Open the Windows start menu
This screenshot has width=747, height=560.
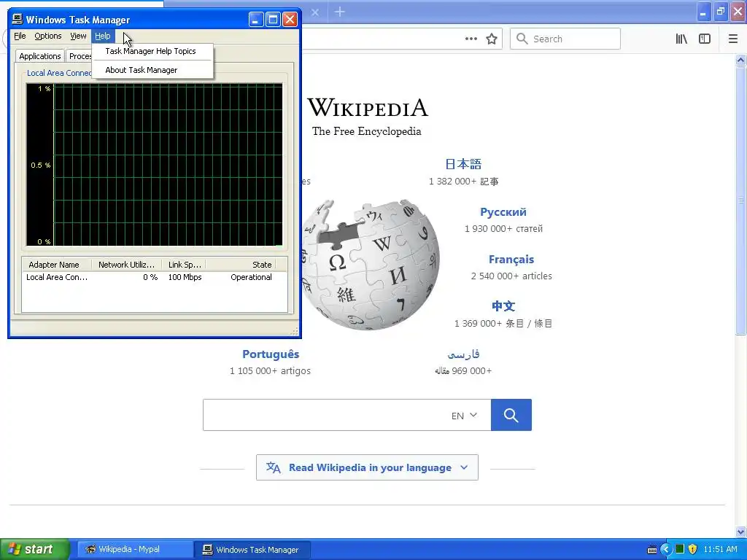pos(35,549)
